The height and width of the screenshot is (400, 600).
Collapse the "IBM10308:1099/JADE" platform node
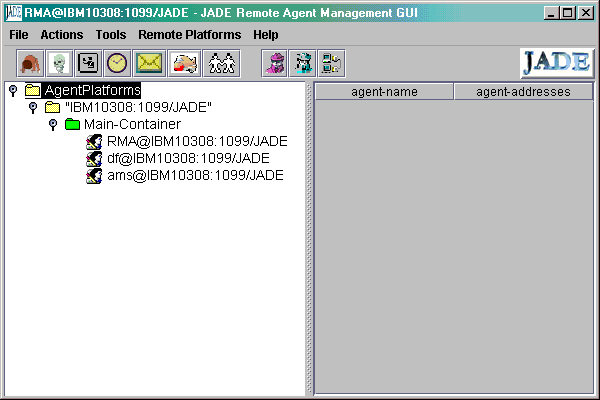(33, 108)
